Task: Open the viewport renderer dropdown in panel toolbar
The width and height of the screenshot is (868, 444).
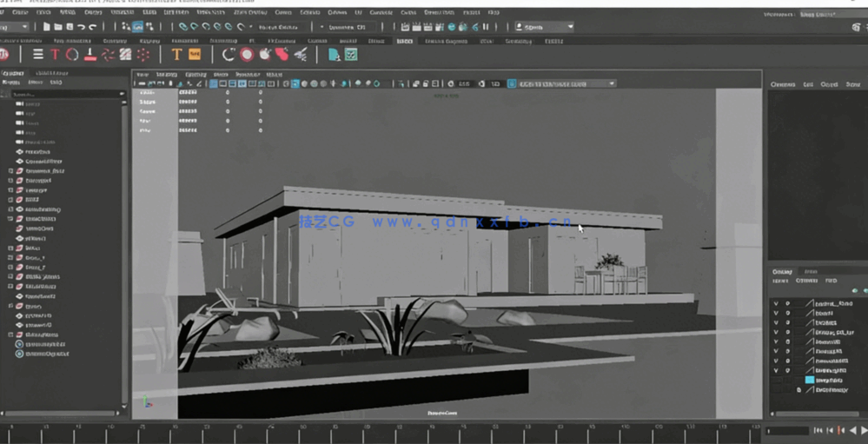Action: [612, 83]
